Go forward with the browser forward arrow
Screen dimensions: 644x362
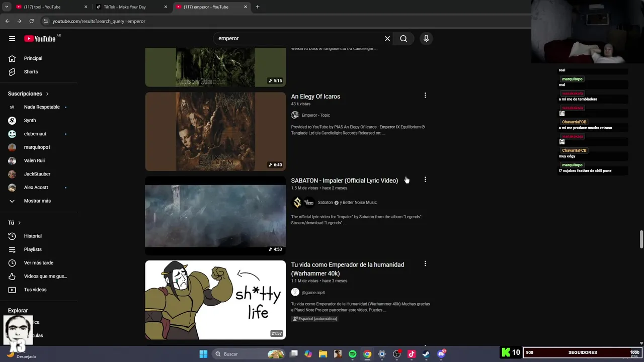(x=19, y=21)
